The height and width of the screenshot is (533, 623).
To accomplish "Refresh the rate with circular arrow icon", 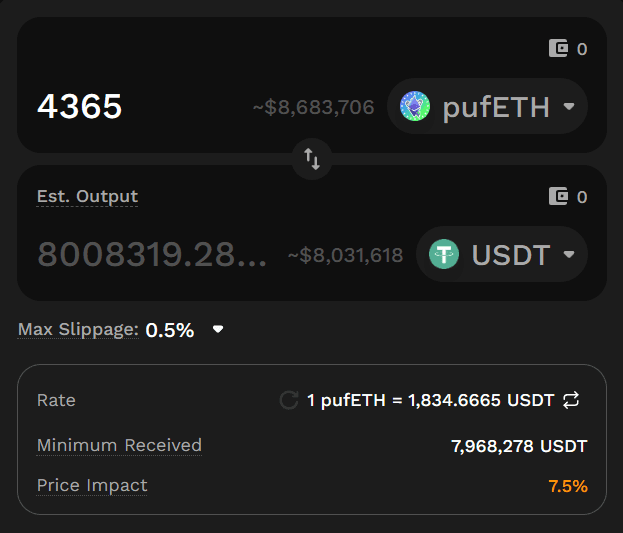I will 288,400.
